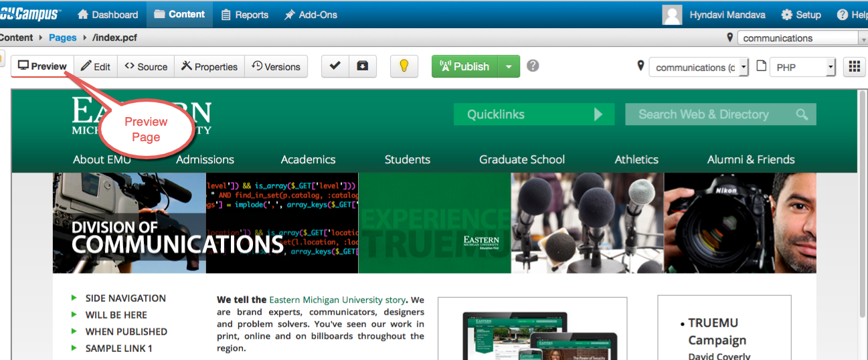Click the OU Campus logo

click(x=31, y=14)
